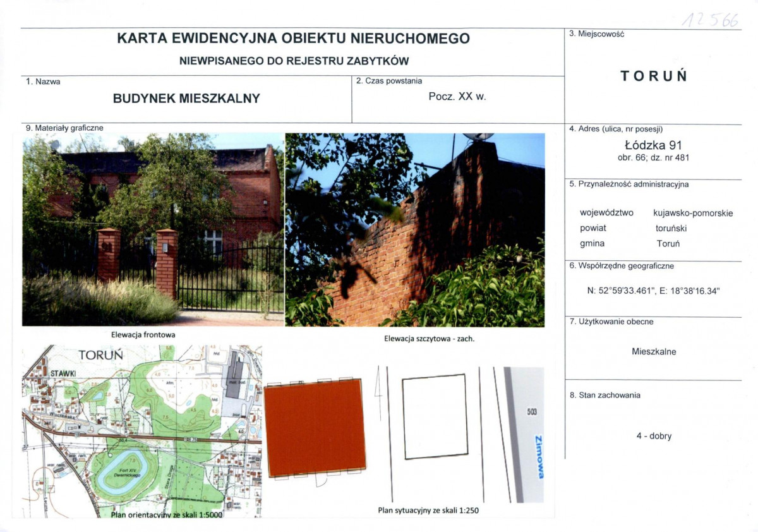Select the date value 'Pocz. XX w.'
Screen dimensions: 758x532
point(457,97)
